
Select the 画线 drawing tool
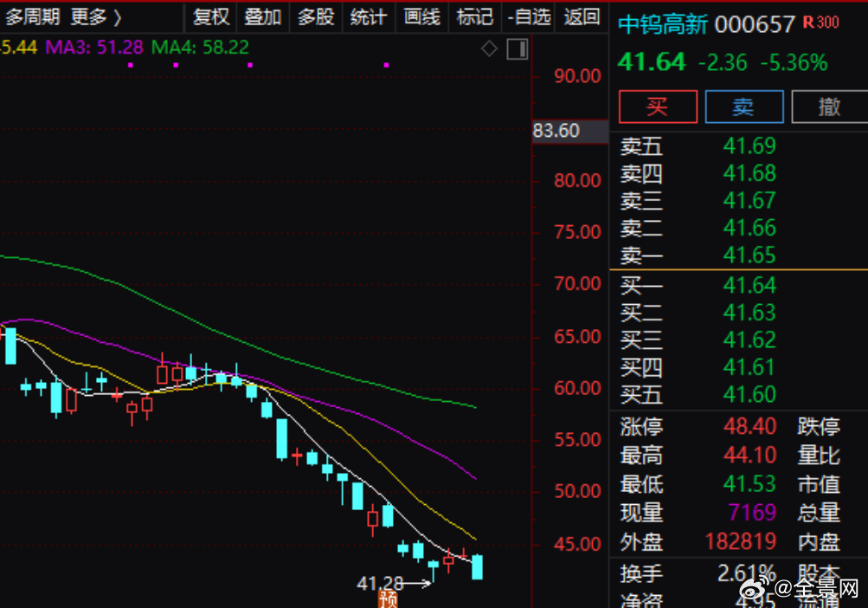421,17
